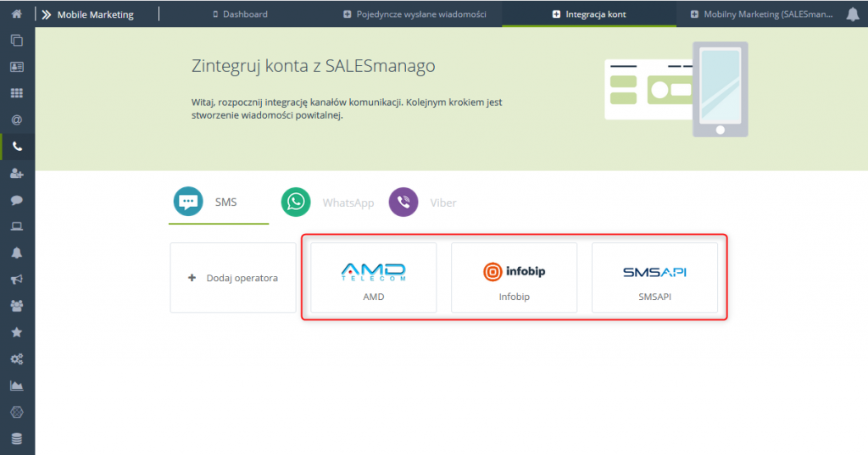
Task: Click the star sidebar icon
Action: click(17, 332)
